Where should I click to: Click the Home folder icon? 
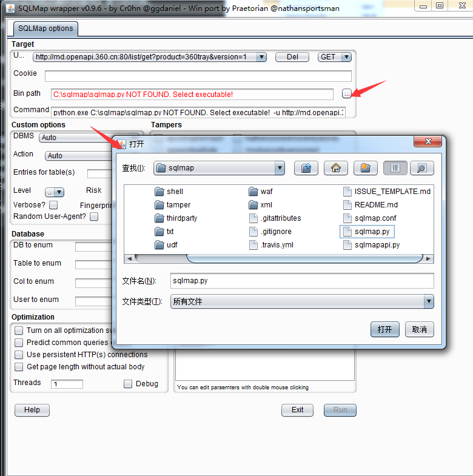(335, 168)
